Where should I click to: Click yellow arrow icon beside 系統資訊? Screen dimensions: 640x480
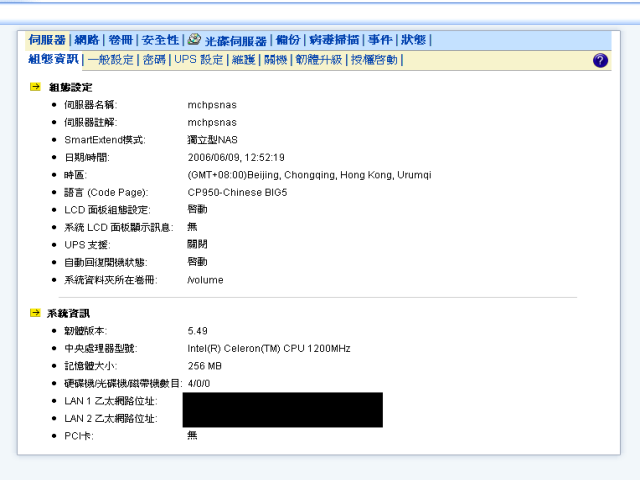(35, 313)
